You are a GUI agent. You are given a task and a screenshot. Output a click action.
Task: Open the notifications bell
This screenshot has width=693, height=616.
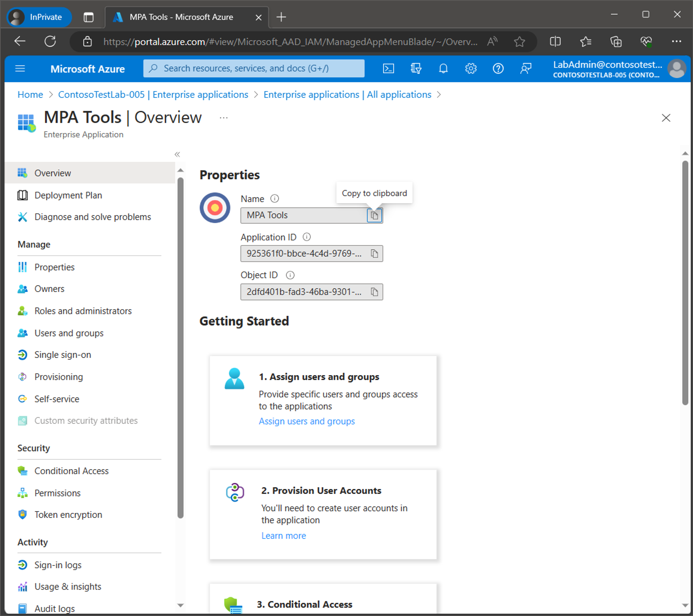(443, 69)
